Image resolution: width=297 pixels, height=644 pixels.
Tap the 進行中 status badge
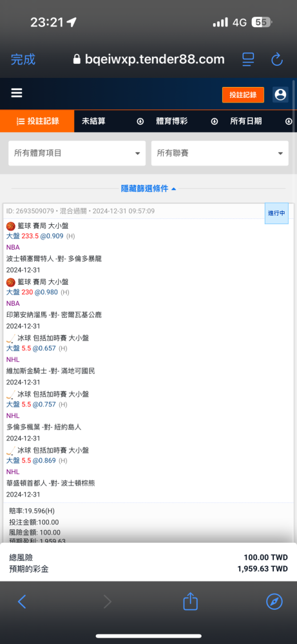pyautogui.click(x=276, y=213)
